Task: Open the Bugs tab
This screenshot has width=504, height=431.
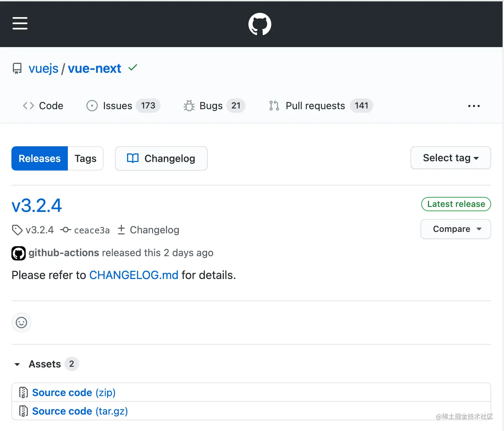Action: click(x=214, y=106)
